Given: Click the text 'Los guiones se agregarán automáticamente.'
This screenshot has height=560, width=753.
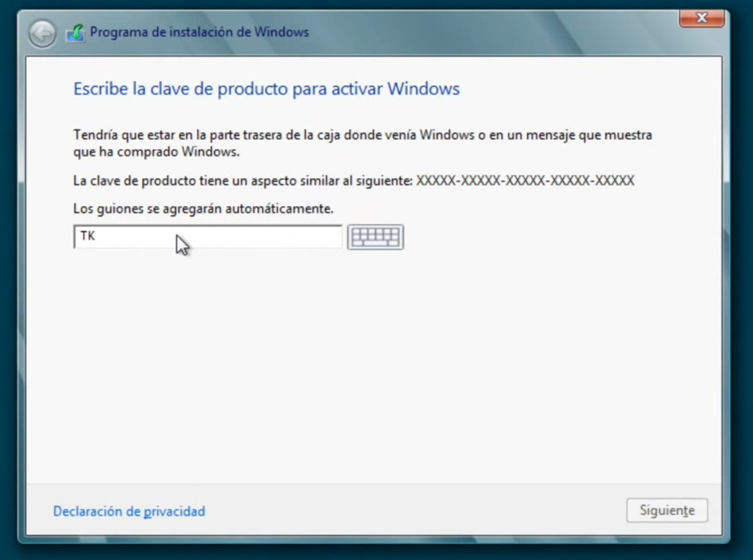Looking at the screenshot, I should pos(203,209).
